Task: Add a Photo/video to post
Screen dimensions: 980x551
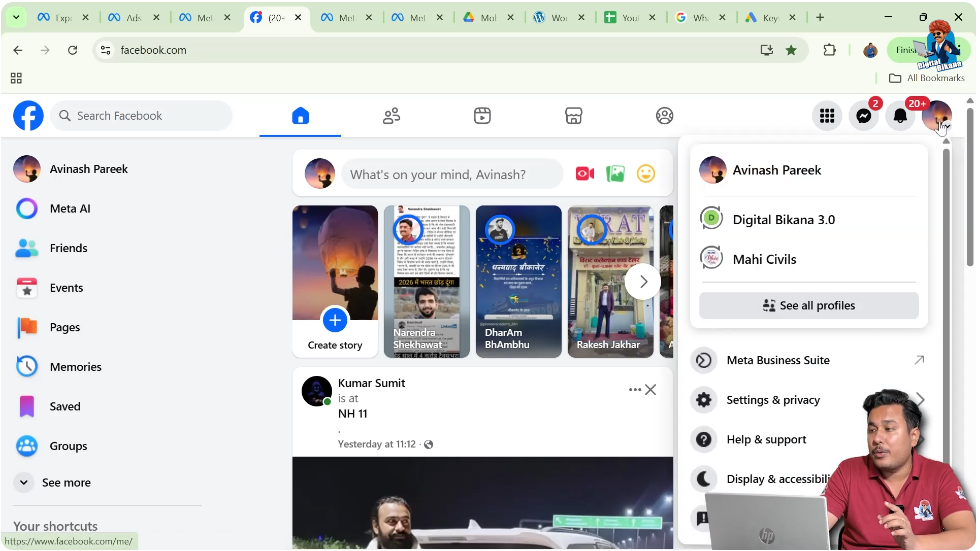Action: 616,174
